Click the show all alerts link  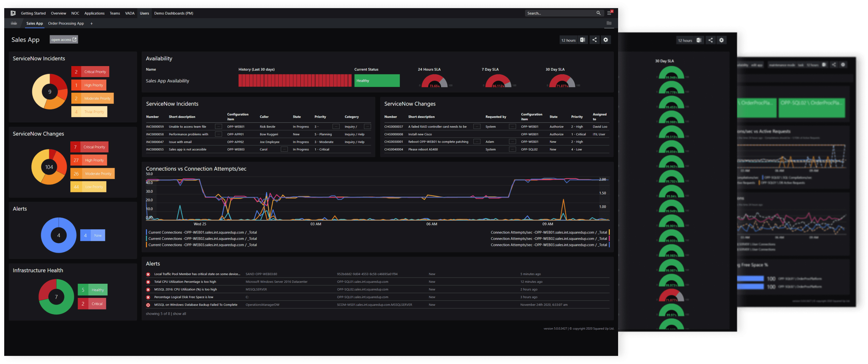(x=179, y=314)
